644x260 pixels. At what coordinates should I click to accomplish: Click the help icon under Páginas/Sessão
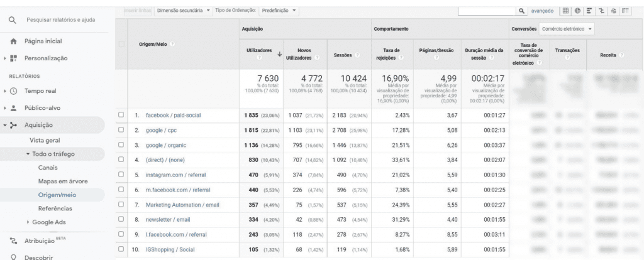pyautogui.click(x=436, y=58)
